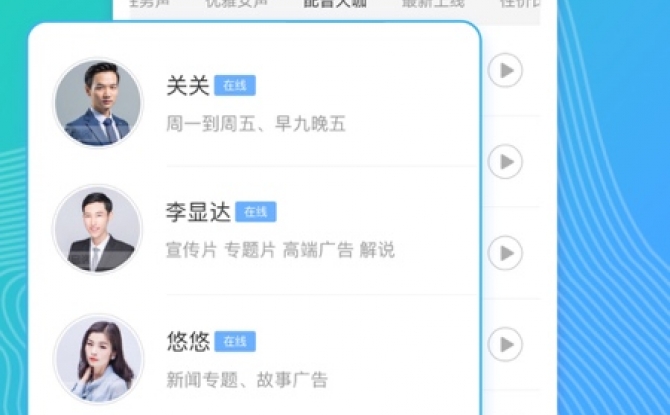Open the voice artist name 李显达
The image size is (670, 415).
pyautogui.click(x=198, y=212)
